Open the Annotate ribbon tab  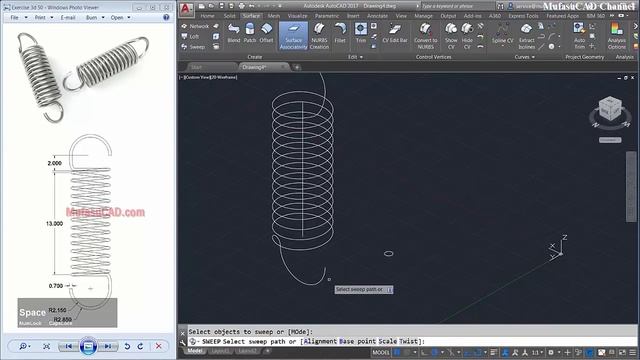click(x=378, y=16)
